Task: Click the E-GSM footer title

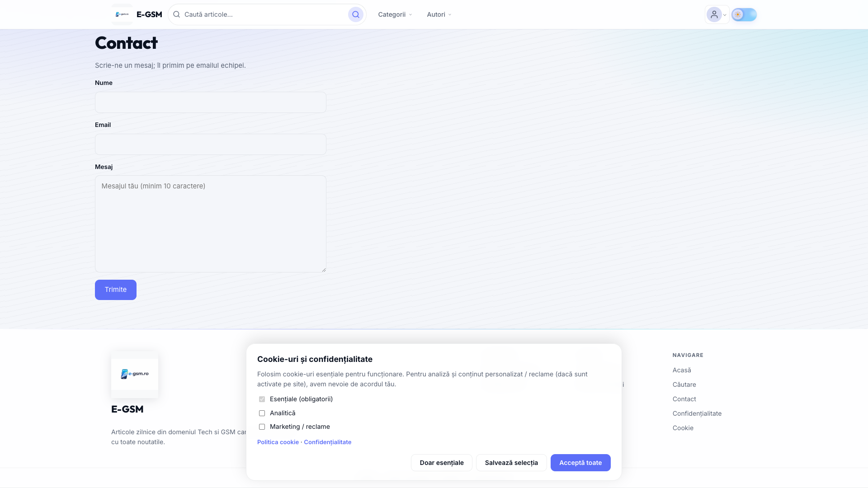Action: click(127, 409)
